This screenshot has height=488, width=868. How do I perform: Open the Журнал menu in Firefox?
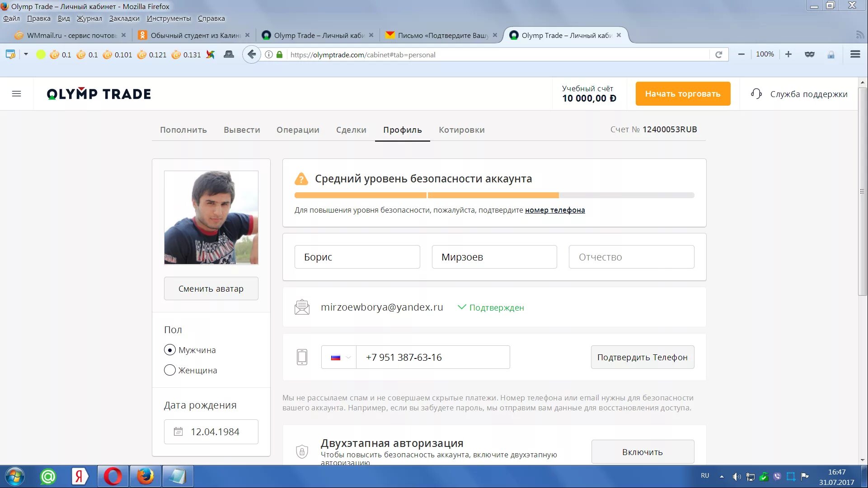coord(89,18)
